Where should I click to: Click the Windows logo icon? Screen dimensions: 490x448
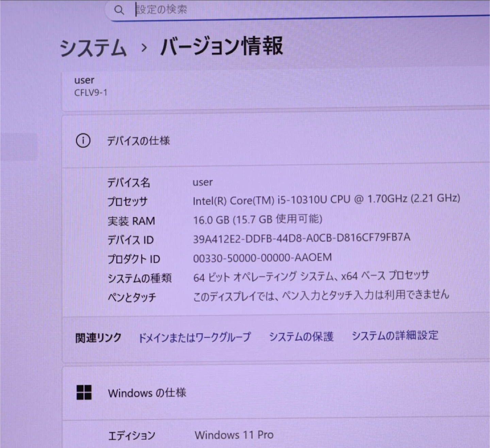pos(84,393)
